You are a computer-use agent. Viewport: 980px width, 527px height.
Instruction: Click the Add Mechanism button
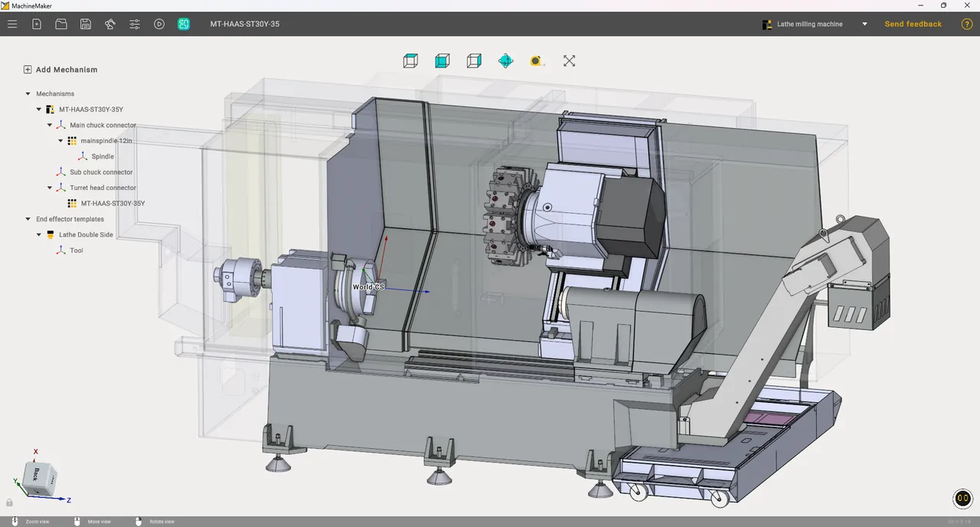pos(60,69)
